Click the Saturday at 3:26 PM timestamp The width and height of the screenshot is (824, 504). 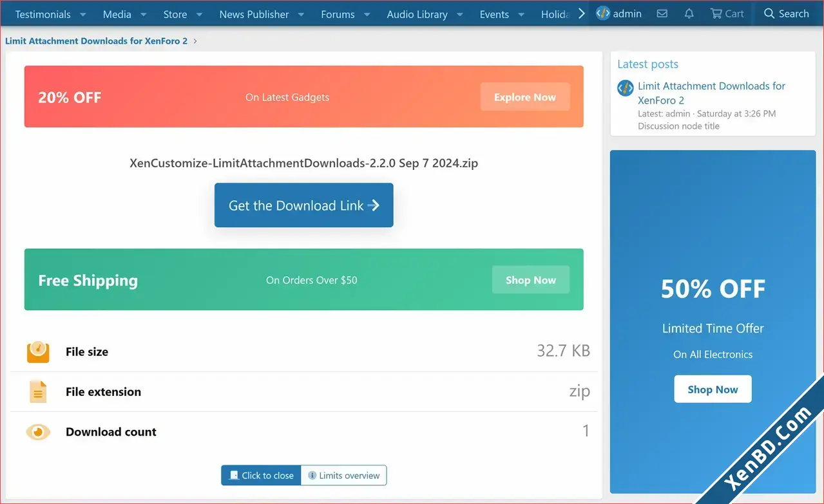click(736, 113)
